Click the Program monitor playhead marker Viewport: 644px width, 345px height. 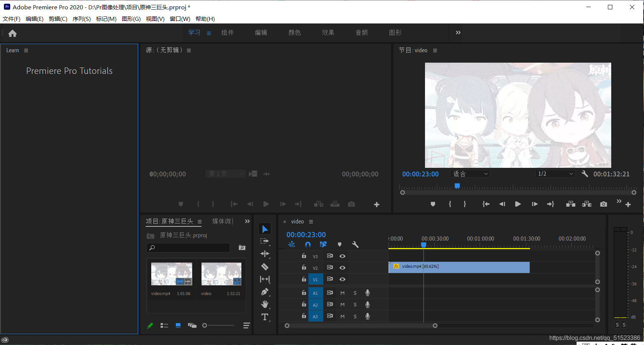click(457, 186)
